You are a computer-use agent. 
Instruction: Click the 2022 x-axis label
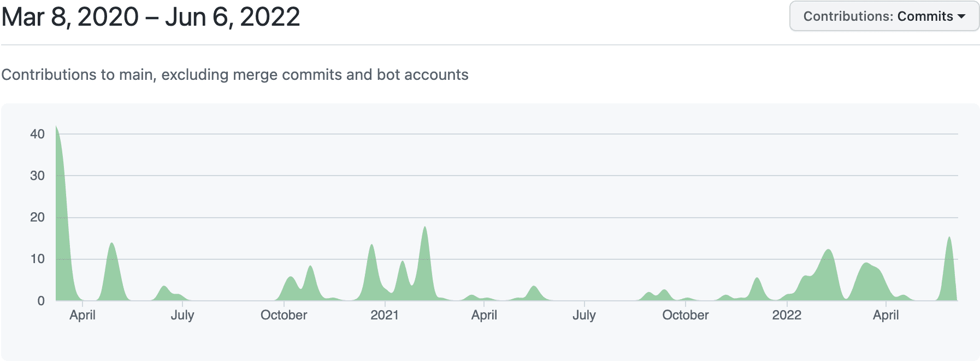[786, 315]
